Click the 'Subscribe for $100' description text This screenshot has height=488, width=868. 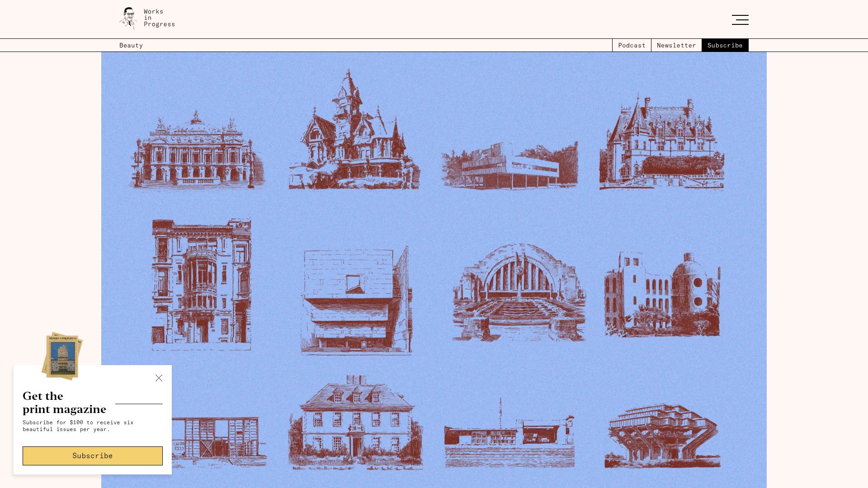pos(78,426)
